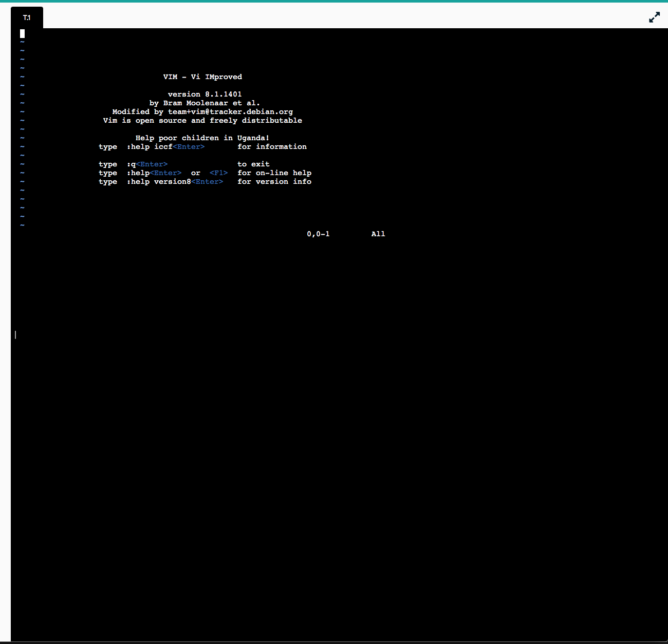Select the T.1 terminal tab

tap(27, 18)
